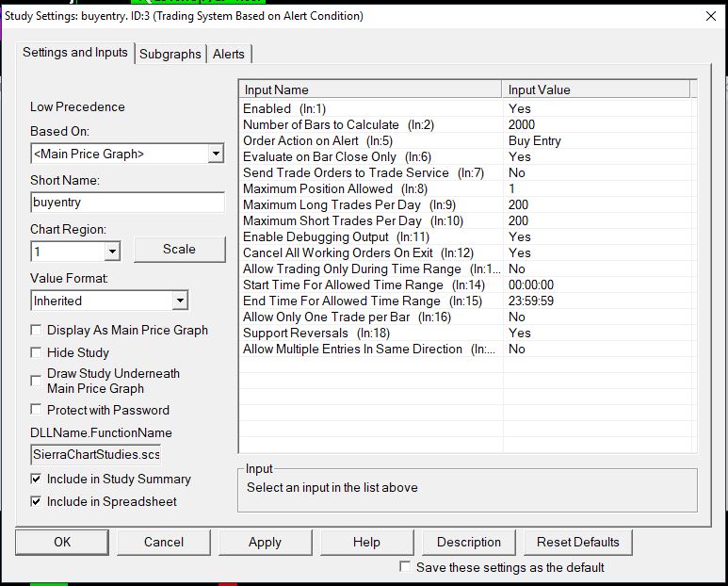Click the Short Name text field

(127, 203)
